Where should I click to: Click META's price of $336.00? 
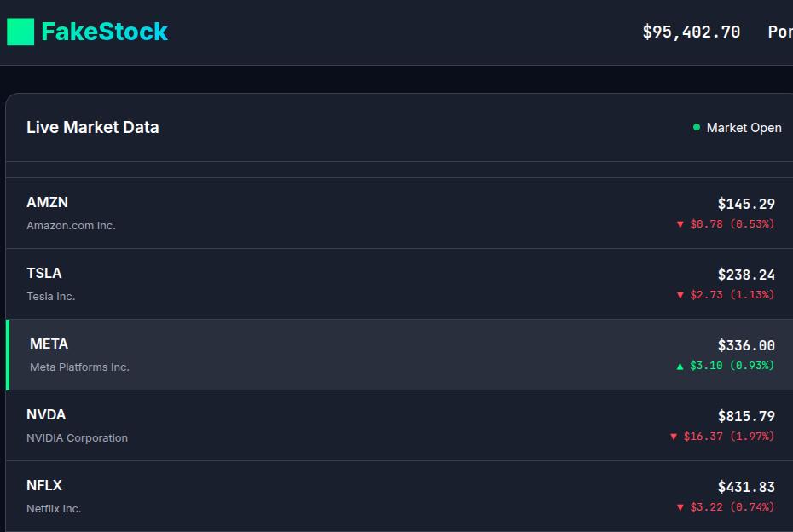pyautogui.click(x=746, y=345)
